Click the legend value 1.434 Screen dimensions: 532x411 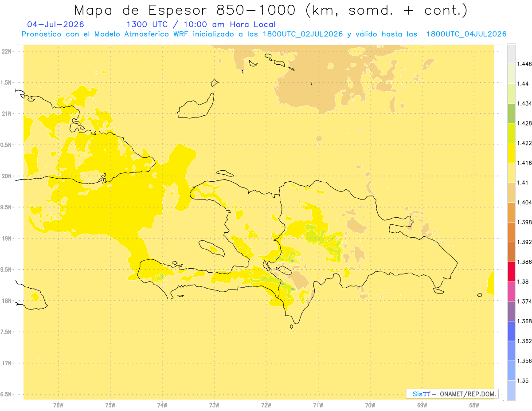(x=524, y=103)
